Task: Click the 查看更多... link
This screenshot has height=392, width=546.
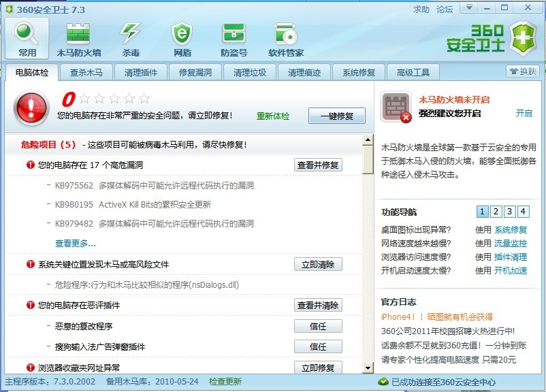Action: [x=75, y=244]
